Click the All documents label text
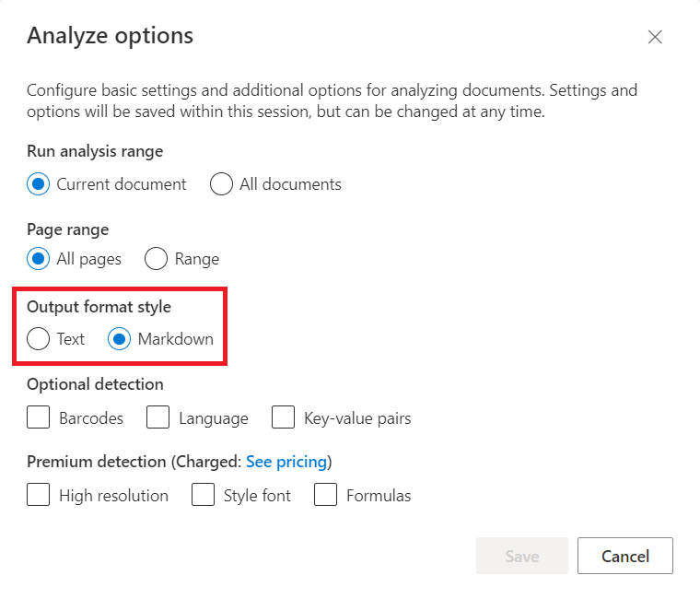700x599 pixels. (x=290, y=185)
